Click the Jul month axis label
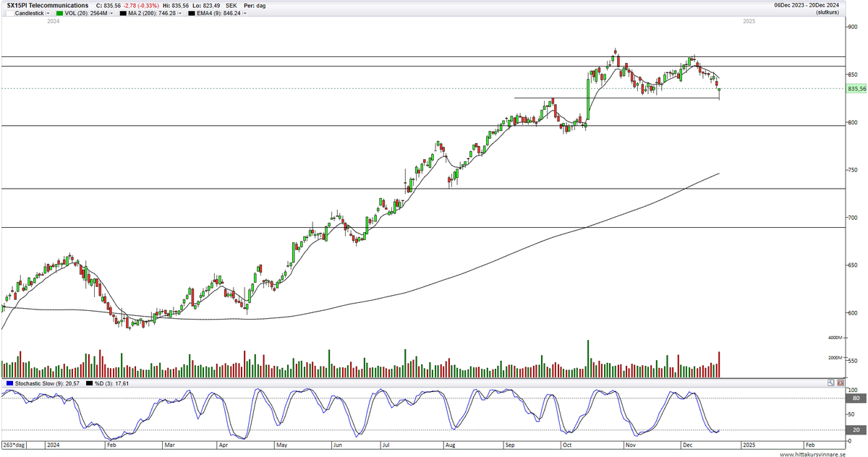 coord(387,445)
